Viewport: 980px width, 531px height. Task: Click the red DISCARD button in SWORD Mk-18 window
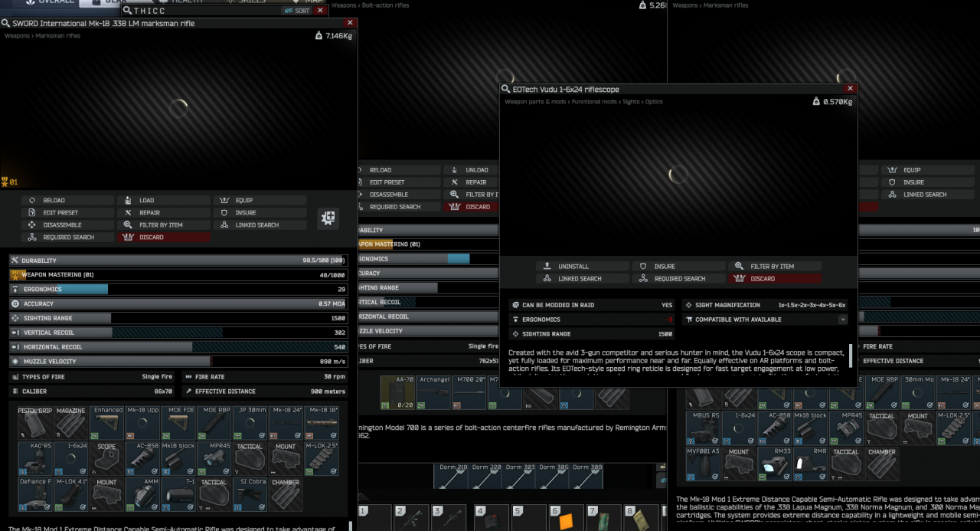tap(164, 238)
